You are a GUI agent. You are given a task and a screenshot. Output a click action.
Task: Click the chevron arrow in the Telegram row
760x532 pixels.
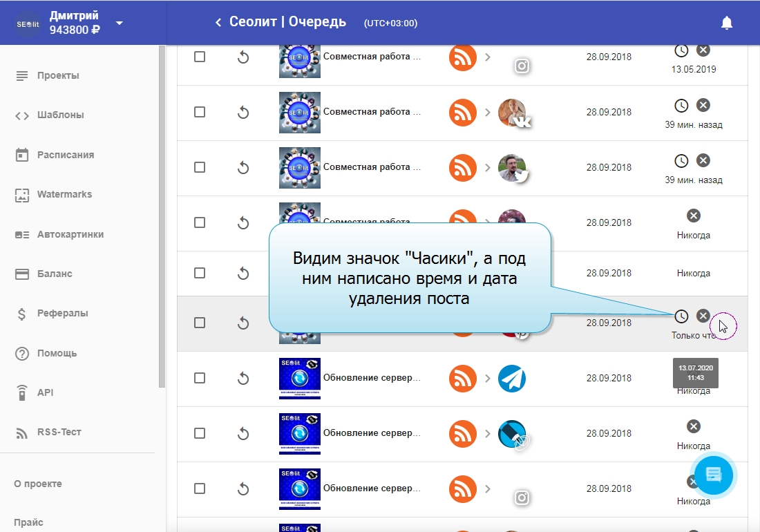[x=488, y=378]
